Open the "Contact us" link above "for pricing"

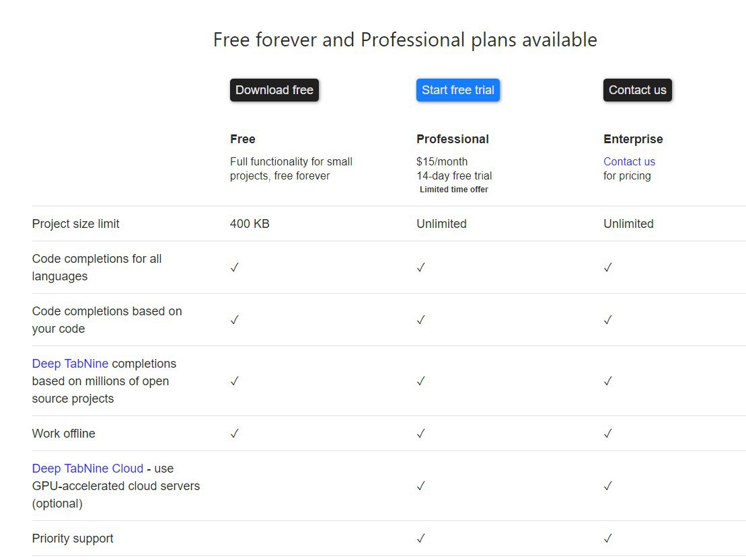pos(629,161)
